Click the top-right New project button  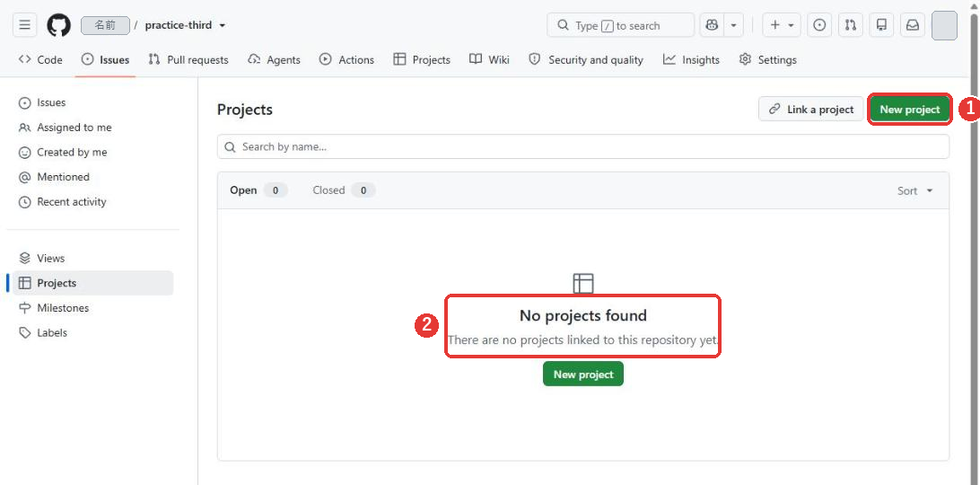(909, 109)
